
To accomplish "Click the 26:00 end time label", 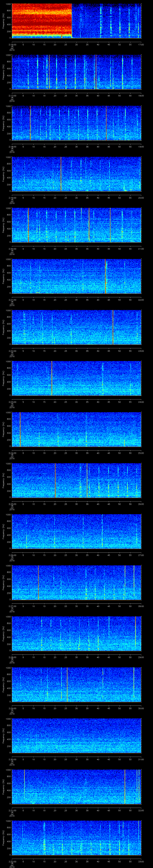I will coord(141,504).
